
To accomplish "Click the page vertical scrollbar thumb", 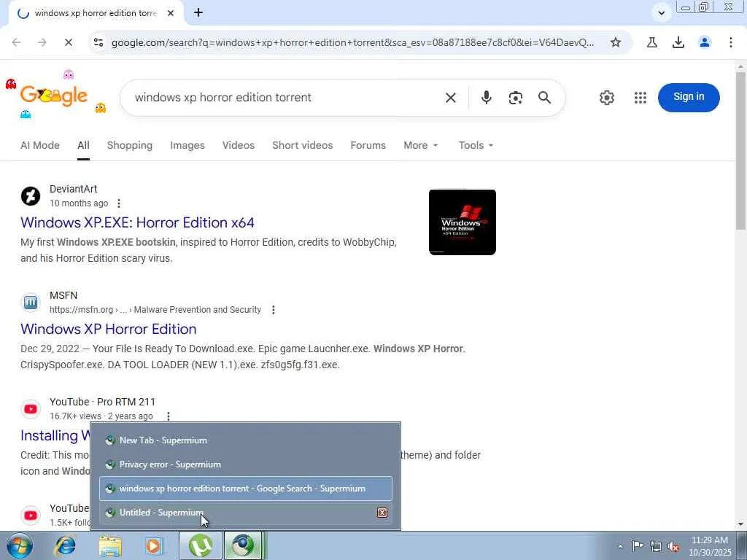I will [x=740, y=152].
